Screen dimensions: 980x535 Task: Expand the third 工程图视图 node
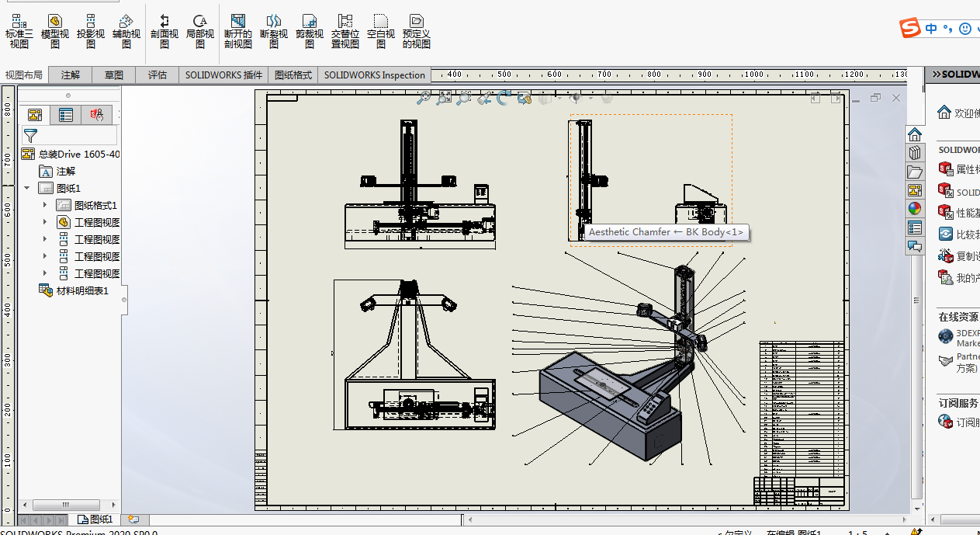click(x=44, y=256)
